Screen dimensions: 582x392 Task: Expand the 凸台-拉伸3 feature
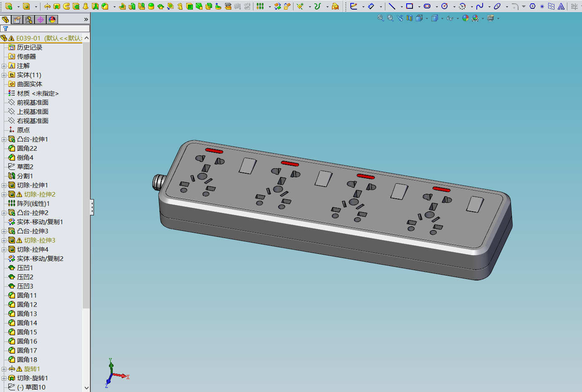click(4, 231)
